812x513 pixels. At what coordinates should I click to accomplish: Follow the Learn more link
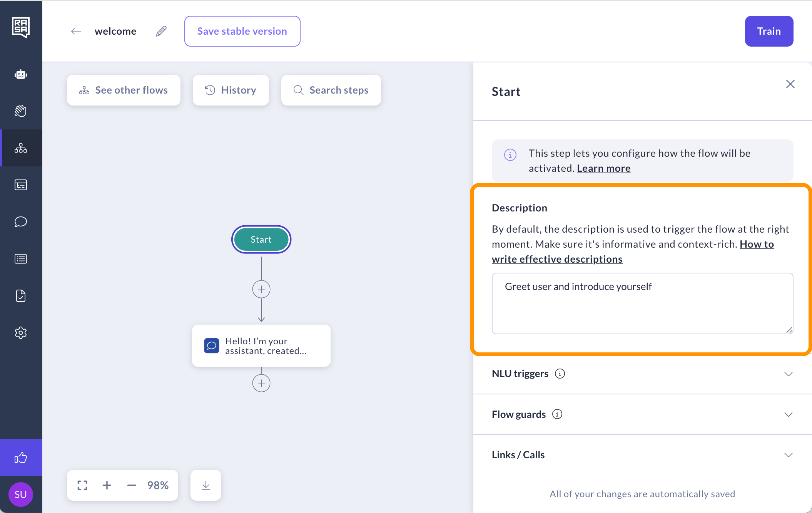(603, 168)
